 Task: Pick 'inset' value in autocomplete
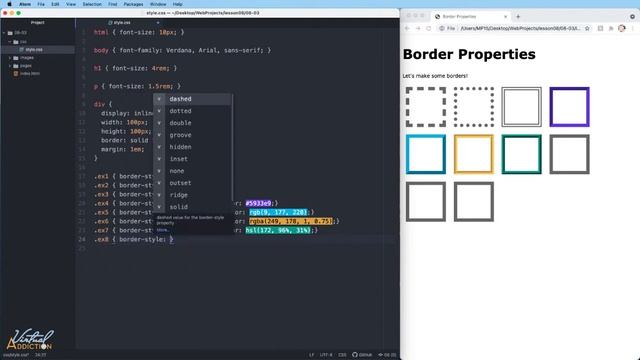coord(192,159)
